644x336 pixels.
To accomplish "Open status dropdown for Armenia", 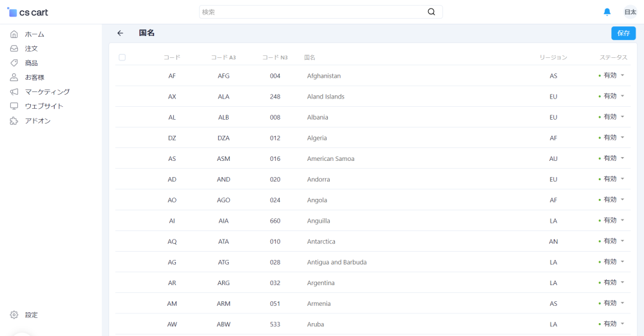I will 612,303.
